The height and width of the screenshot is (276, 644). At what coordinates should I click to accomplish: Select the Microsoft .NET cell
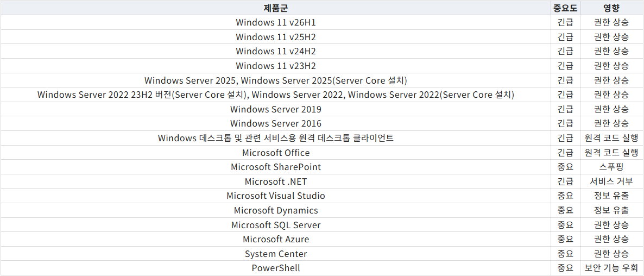[x=276, y=181]
